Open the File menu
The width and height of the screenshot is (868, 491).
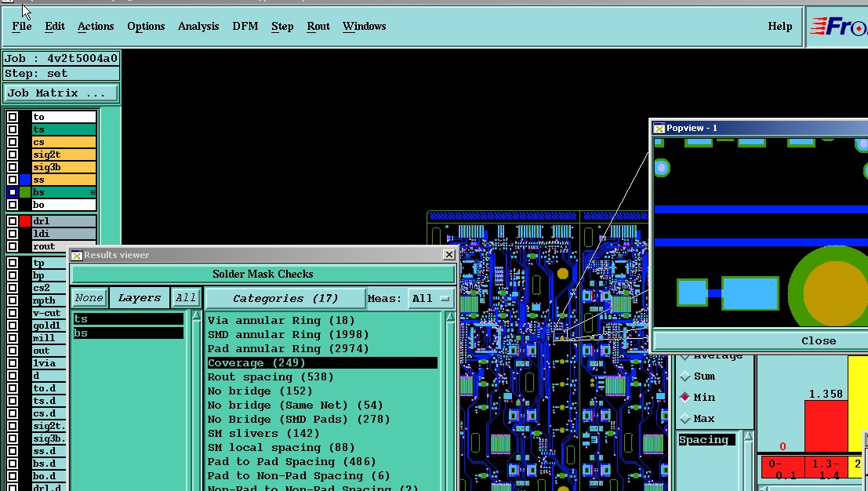pos(22,26)
